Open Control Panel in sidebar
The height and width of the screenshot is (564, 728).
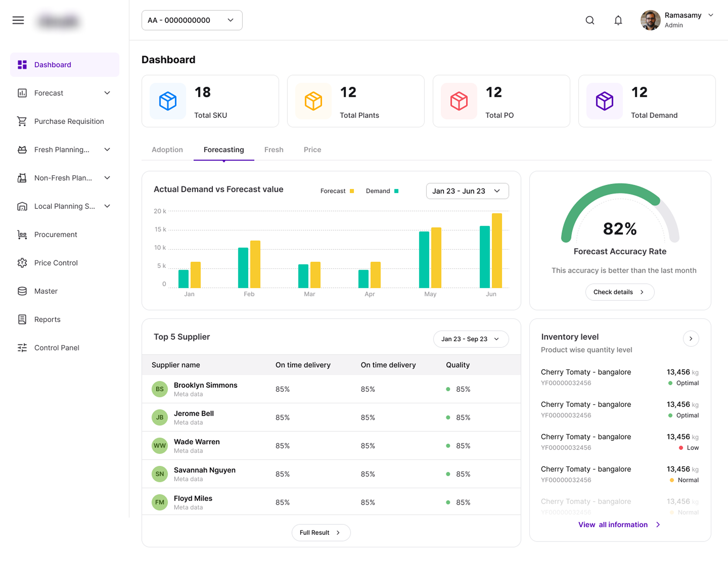point(65,348)
